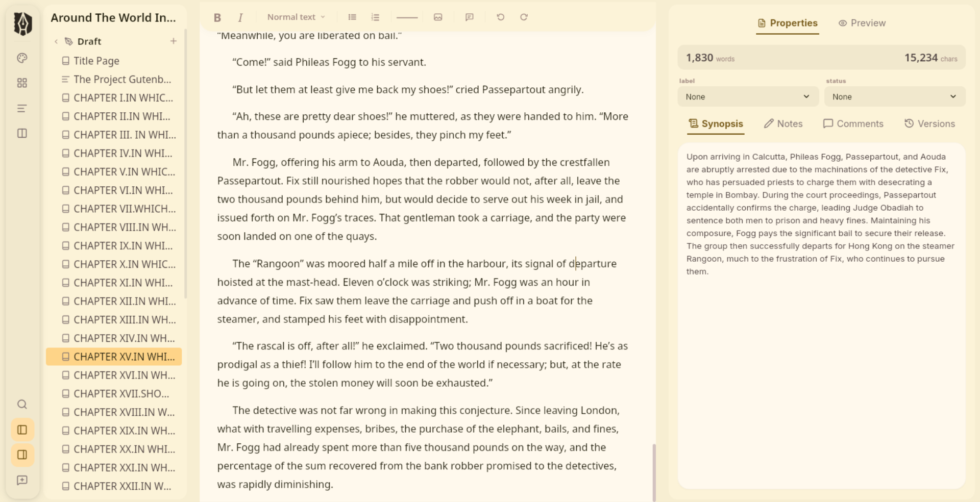The height and width of the screenshot is (502, 980).
Task: Open the Normal text style dropdown
Action: click(x=296, y=17)
